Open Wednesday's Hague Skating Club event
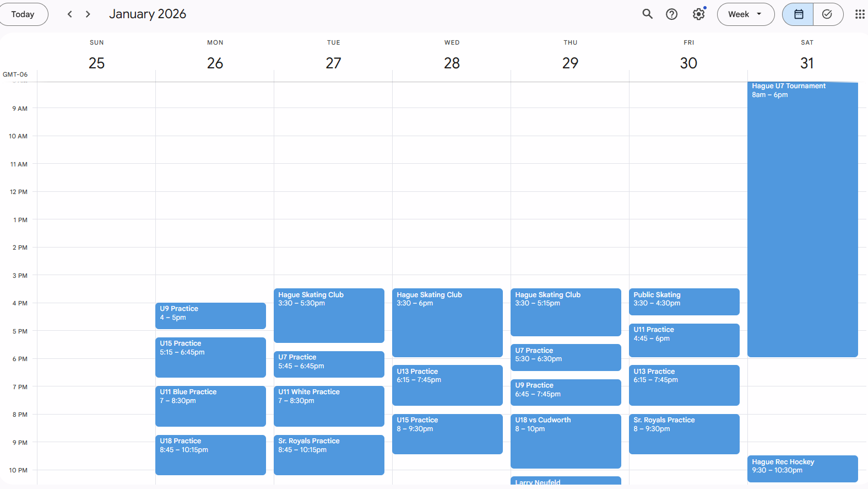Image resolution: width=868 pixels, height=489 pixels. [x=447, y=322]
